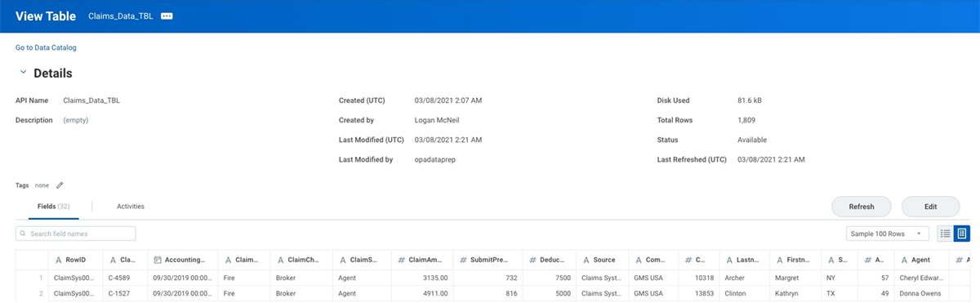Click the magnifier icon in field search
This screenshot has width=980, height=303.
(24, 234)
